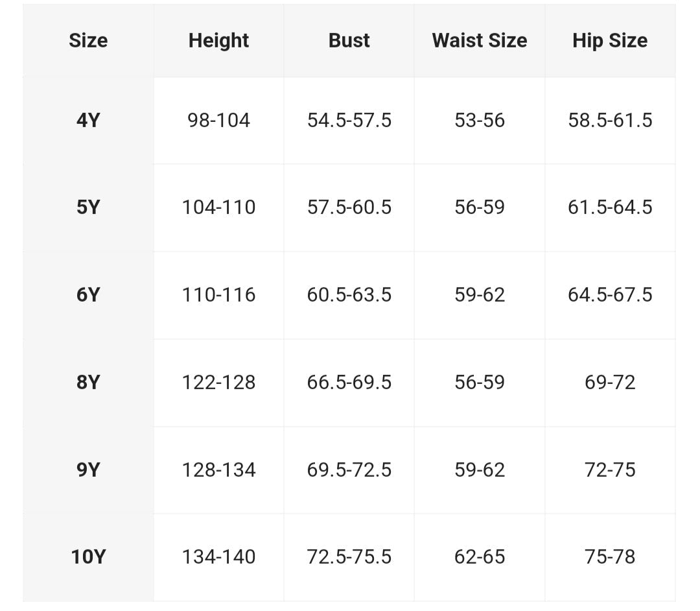Viewport: 700px width, 611px height.
Task: Click the 72.5-75.5 bust cell
Action: pyautogui.click(x=349, y=557)
